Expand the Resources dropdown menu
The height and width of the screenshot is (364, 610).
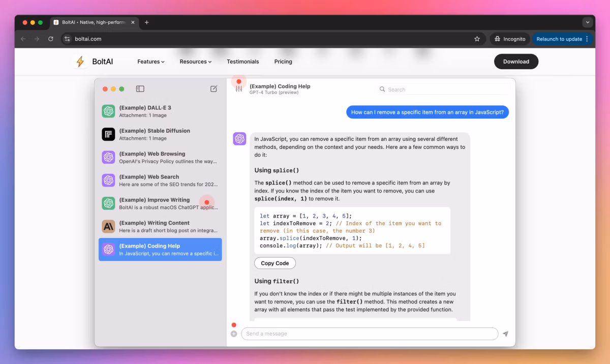[196, 62]
